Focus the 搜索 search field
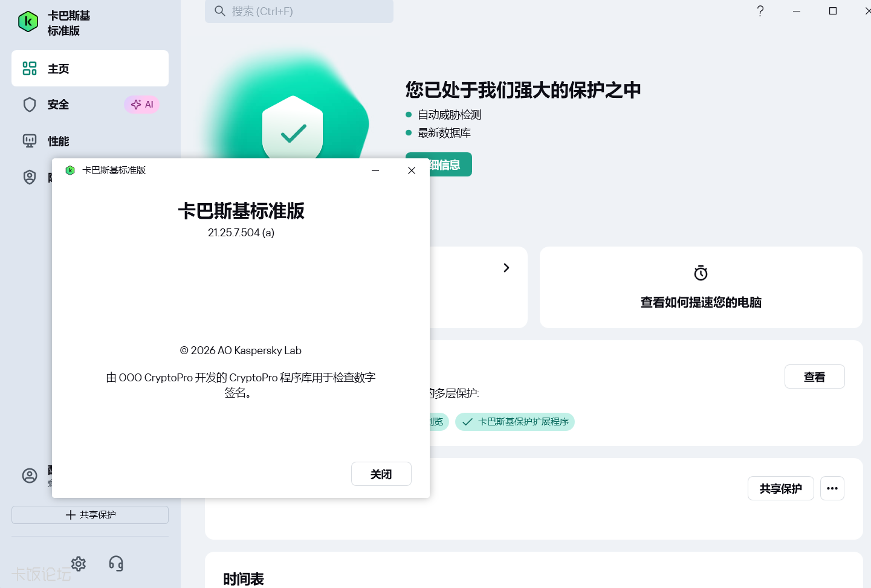Viewport: 871px width, 588px height. click(x=299, y=11)
